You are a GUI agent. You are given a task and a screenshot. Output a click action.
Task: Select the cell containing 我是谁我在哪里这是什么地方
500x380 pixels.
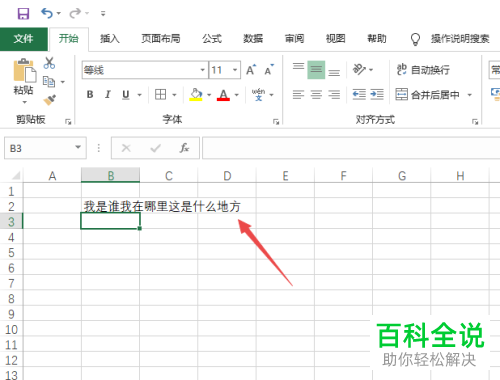[x=110, y=206]
